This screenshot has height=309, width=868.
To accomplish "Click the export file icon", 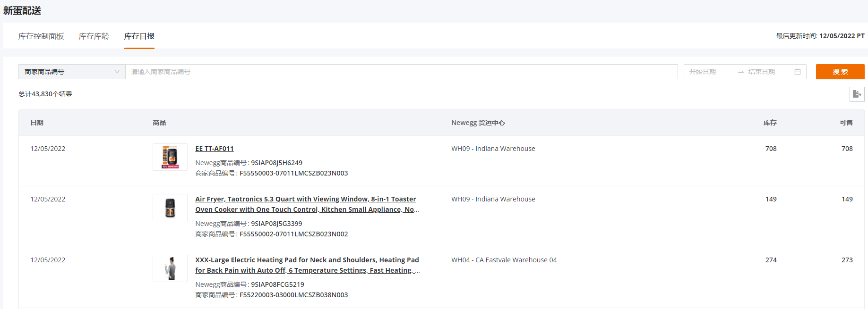I will [x=857, y=94].
